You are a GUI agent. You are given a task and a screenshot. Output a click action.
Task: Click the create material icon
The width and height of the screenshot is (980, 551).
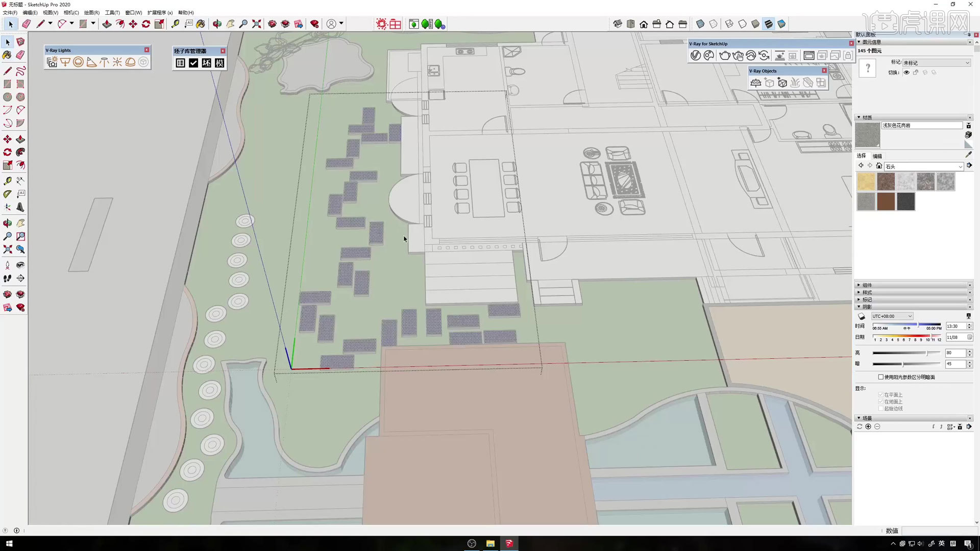(968, 135)
